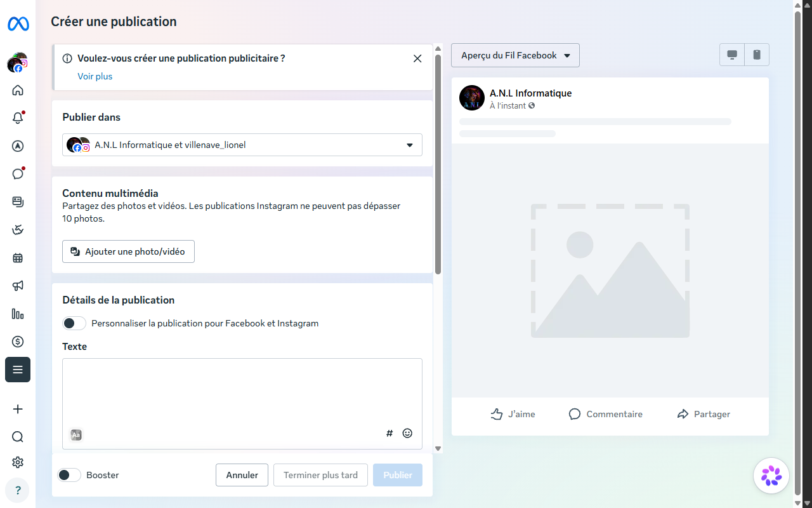
Task: Click Terminer plus tard button
Action: click(x=320, y=475)
